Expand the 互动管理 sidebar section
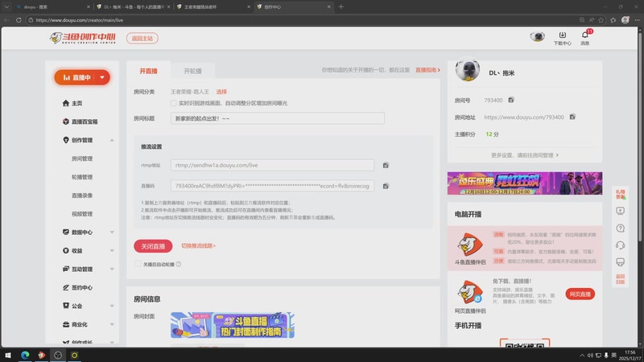Image resolution: width=644 pixels, height=362 pixels. 112,269
